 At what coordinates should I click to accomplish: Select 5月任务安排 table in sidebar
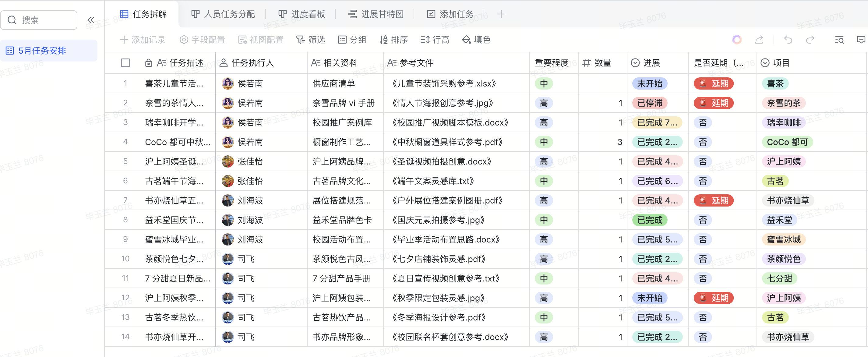click(x=42, y=51)
